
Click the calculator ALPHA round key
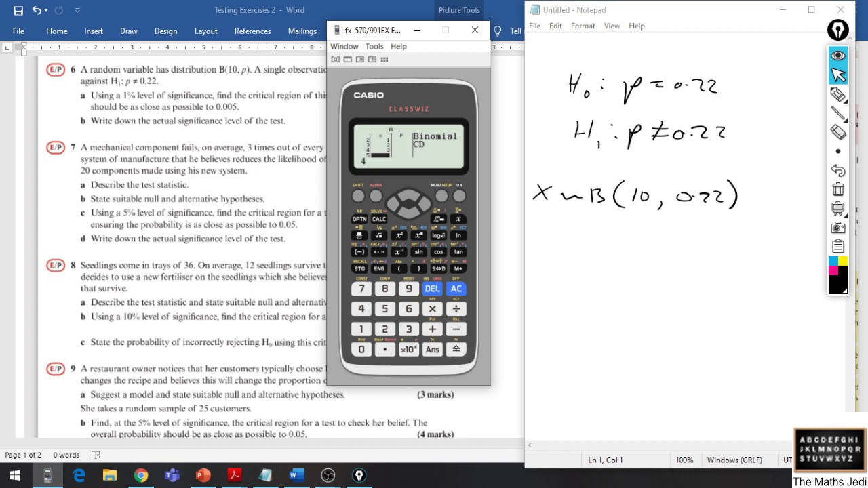[x=376, y=196]
